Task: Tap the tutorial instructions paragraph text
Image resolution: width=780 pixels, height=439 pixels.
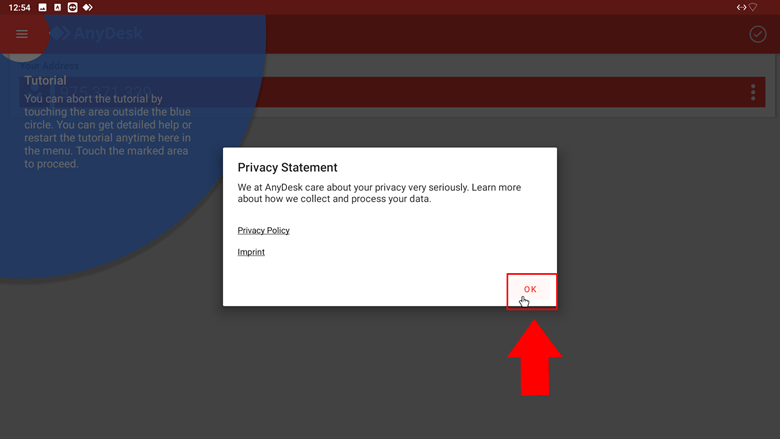Action: 108,131
